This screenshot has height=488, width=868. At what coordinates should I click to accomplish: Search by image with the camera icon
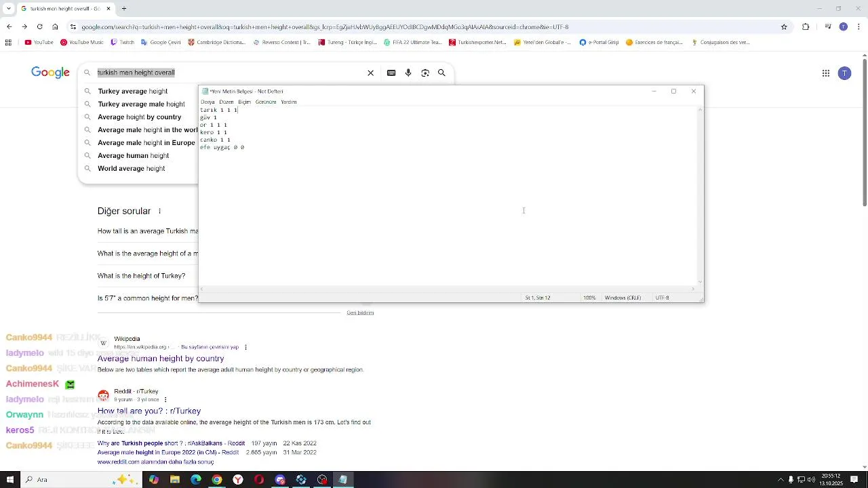(x=425, y=73)
